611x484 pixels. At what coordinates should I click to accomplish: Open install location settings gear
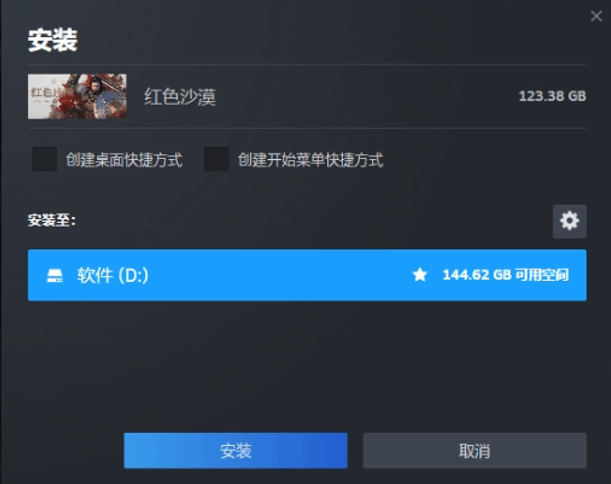[x=569, y=221]
